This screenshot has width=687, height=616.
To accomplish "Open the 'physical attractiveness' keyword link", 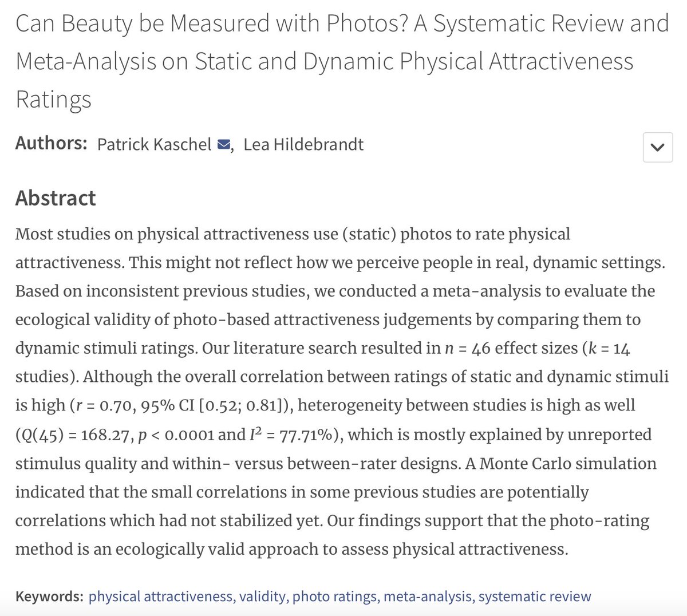I will pyautogui.click(x=160, y=597).
